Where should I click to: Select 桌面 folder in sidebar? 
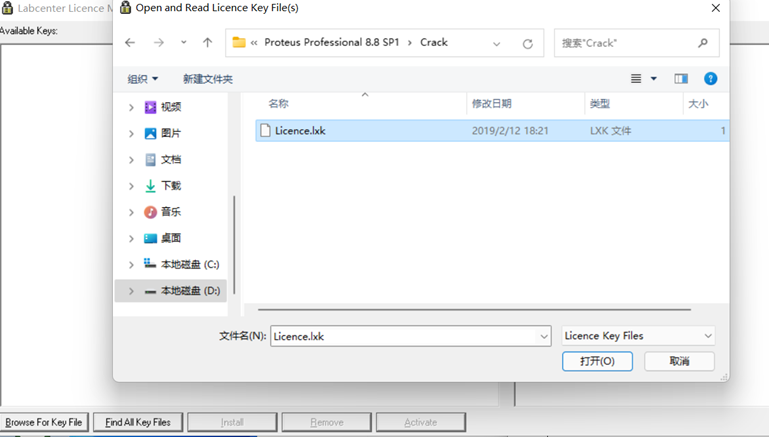(x=171, y=238)
